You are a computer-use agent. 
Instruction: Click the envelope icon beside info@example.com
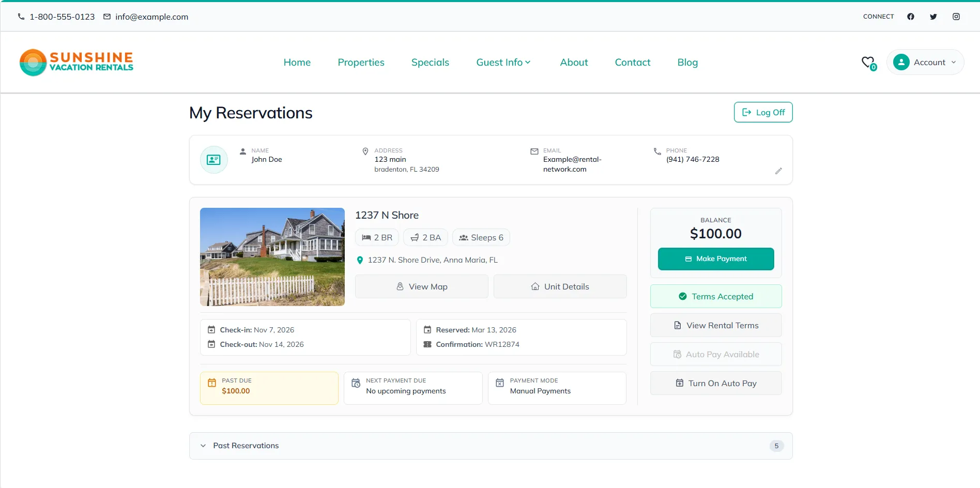tap(107, 17)
